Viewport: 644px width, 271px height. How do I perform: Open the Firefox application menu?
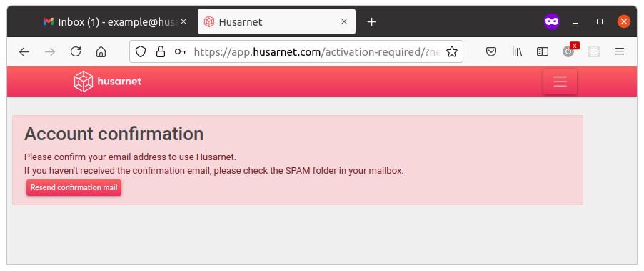620,51
